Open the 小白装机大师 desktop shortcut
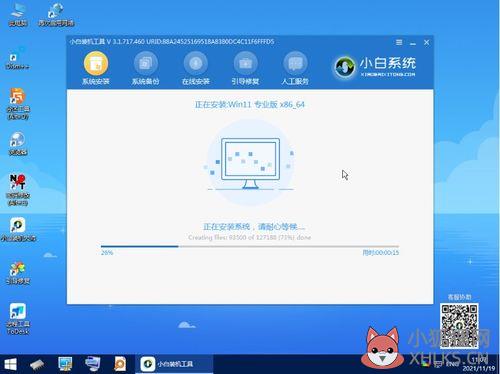The width and height of the screenshot is (500, 374). [18, 230]
